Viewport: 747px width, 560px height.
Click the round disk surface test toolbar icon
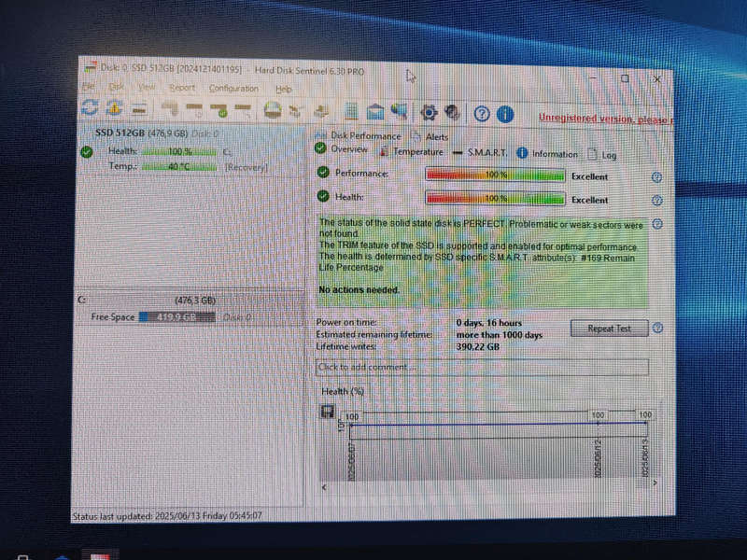click(272, 110)
